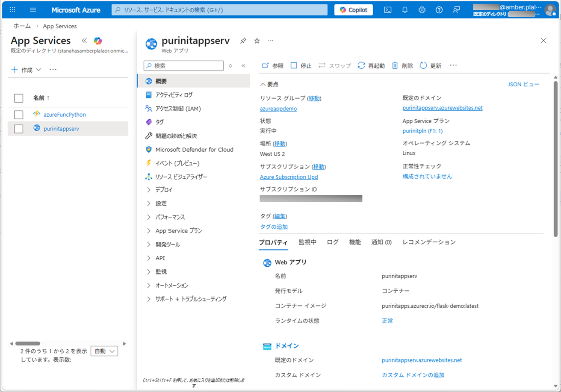561x392 pixels.
Task: Pin purinitappserv to the dashboard
Action: click(243, 41)
